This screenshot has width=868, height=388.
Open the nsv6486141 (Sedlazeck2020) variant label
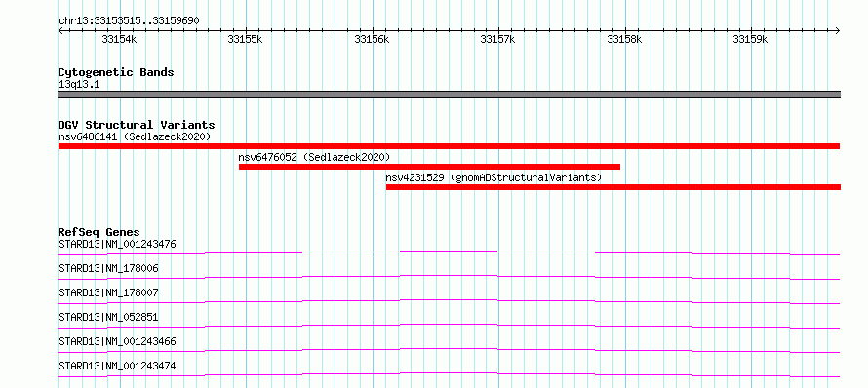point(135,136)
